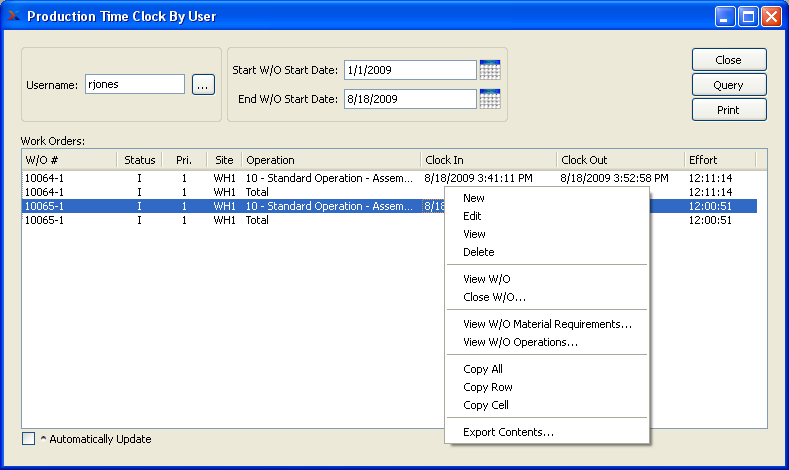Select New from the context menu

(x=474, y=198)
